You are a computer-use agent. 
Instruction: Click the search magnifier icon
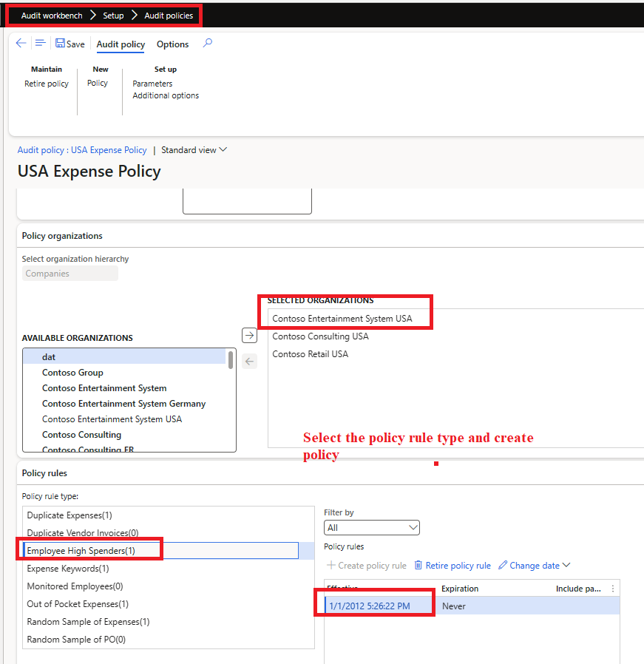(x=207, y=44)
